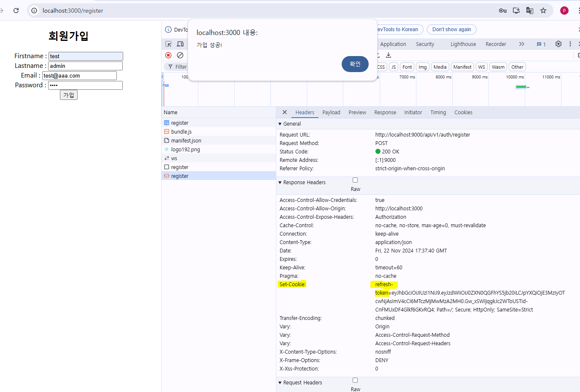Filter requests by Manifest type
Screen dimensions: 580x392
point(462,67)
